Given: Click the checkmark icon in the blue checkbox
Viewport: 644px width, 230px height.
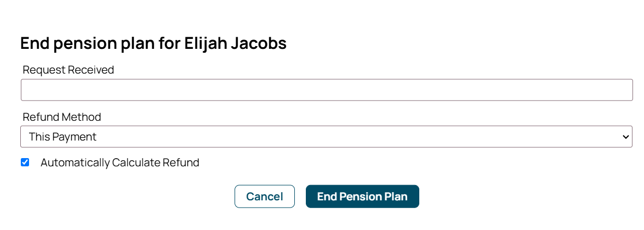Looking at the screenshot, I should 25,162.
